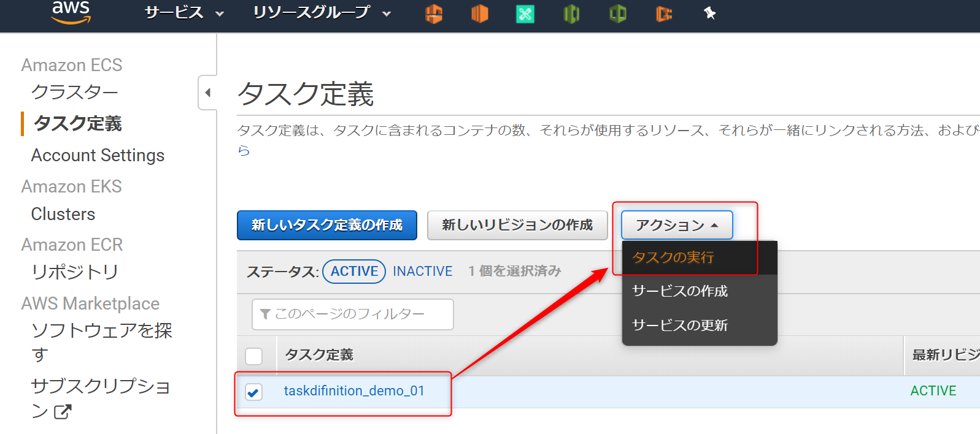This screenshot has height=434, width=980.
Task: Click the Amazon ECS sidebar heading
Action: (72, 65)
